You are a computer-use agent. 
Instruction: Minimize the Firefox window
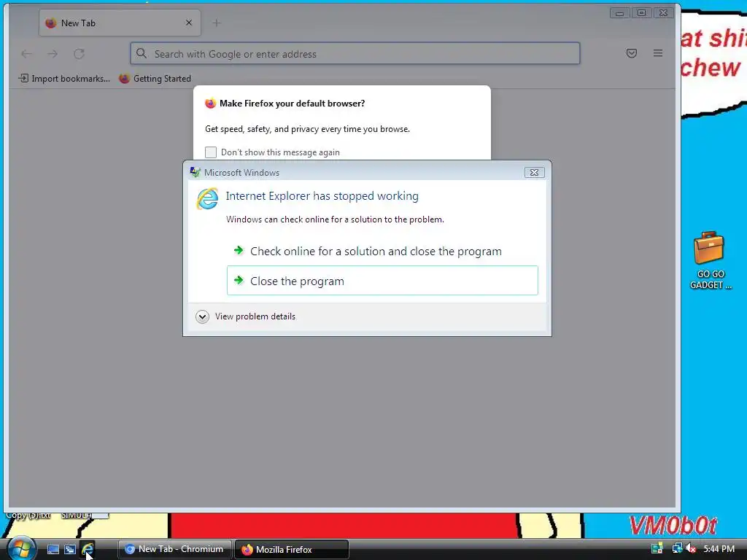coord(619,13)
